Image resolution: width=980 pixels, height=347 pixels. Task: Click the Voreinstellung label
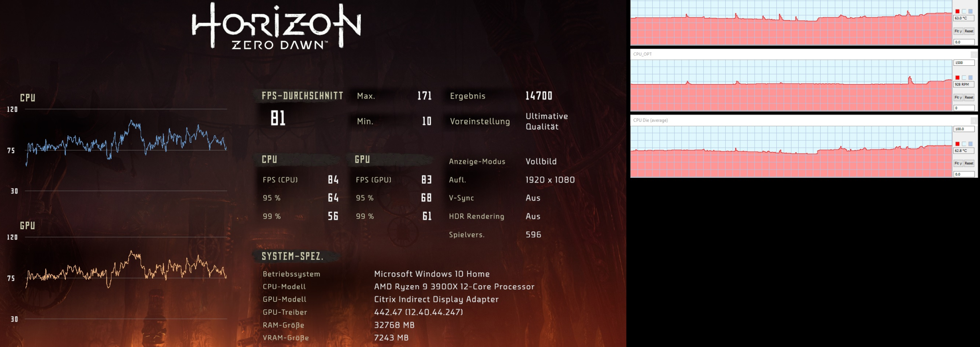(480, 121)
